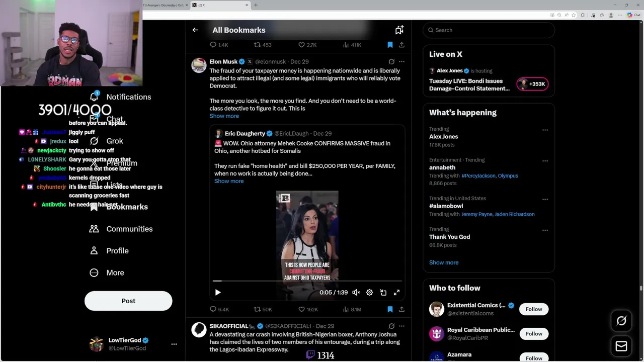Play the embedded Ohio fraud video
644x362 pixels.
coord(218,292)
